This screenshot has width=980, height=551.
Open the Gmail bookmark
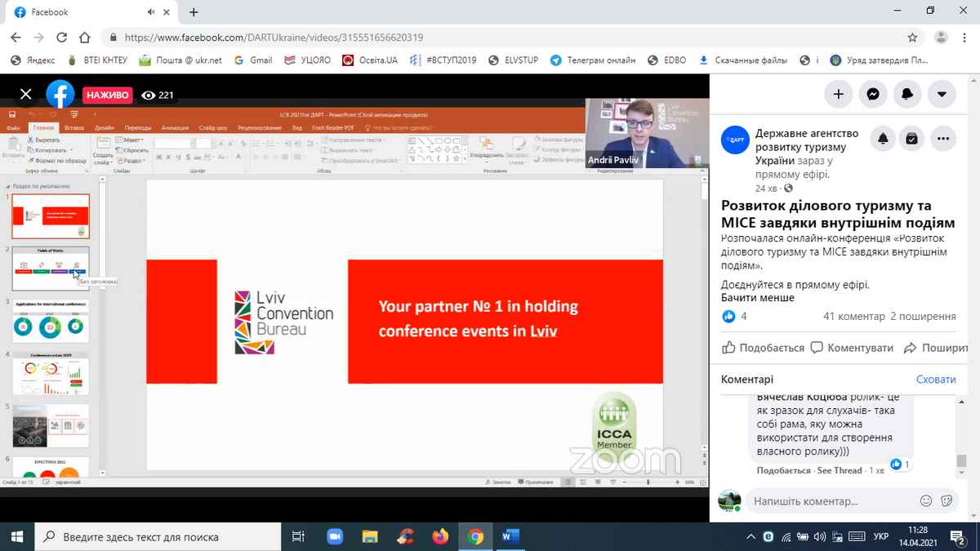coord(253,60)
